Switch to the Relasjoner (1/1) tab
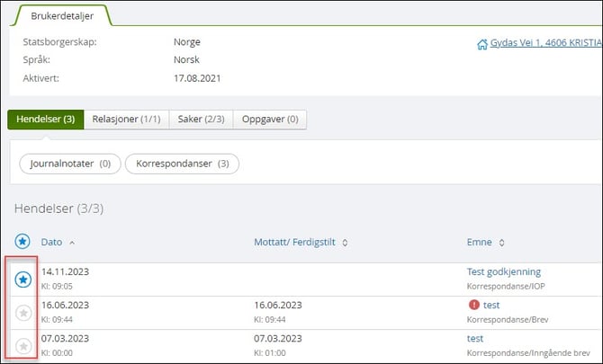603x364 pixels. [x=126, y=120]
